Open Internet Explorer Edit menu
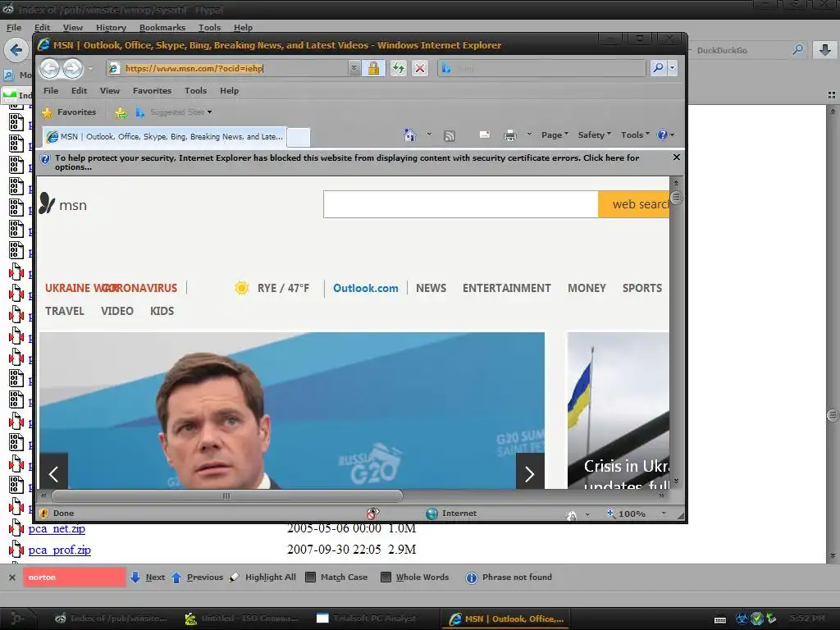 (80, 90)
